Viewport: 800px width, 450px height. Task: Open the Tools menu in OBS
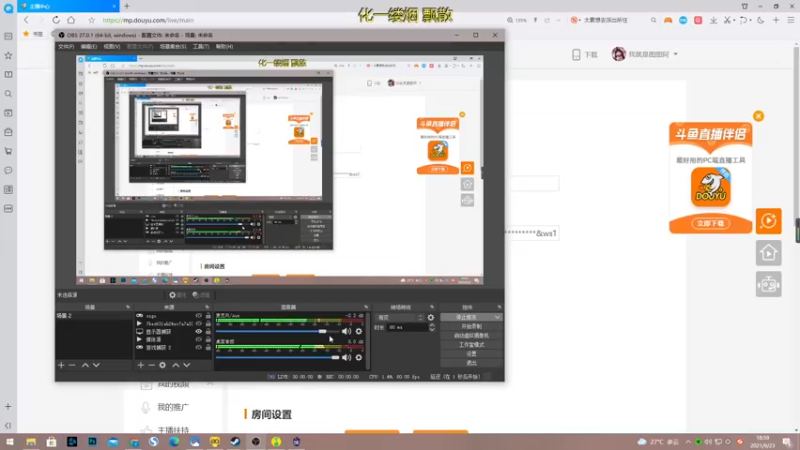pos(201,46)
